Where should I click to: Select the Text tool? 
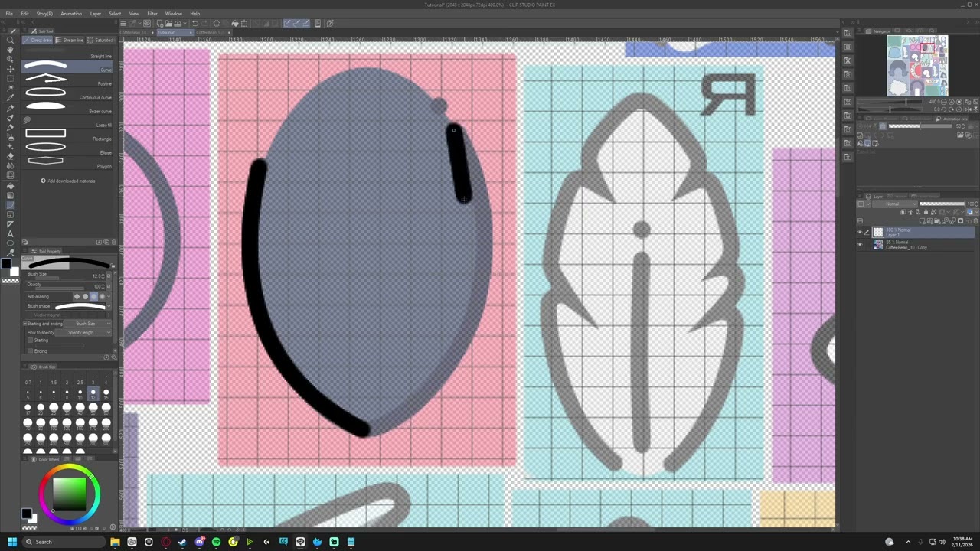tap(10, 233)
